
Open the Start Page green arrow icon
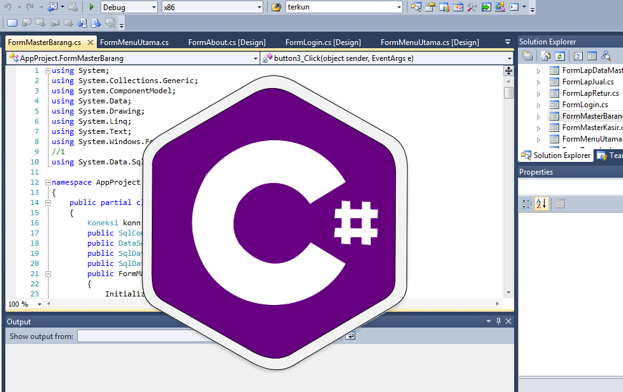(486, 7)
